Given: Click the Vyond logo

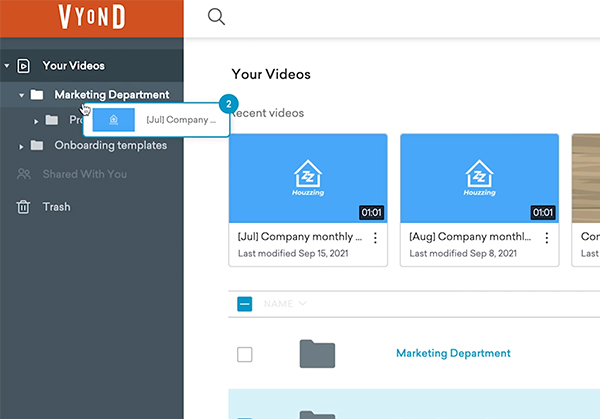Looking at the screenshot, I should click(x=91, y=17).
